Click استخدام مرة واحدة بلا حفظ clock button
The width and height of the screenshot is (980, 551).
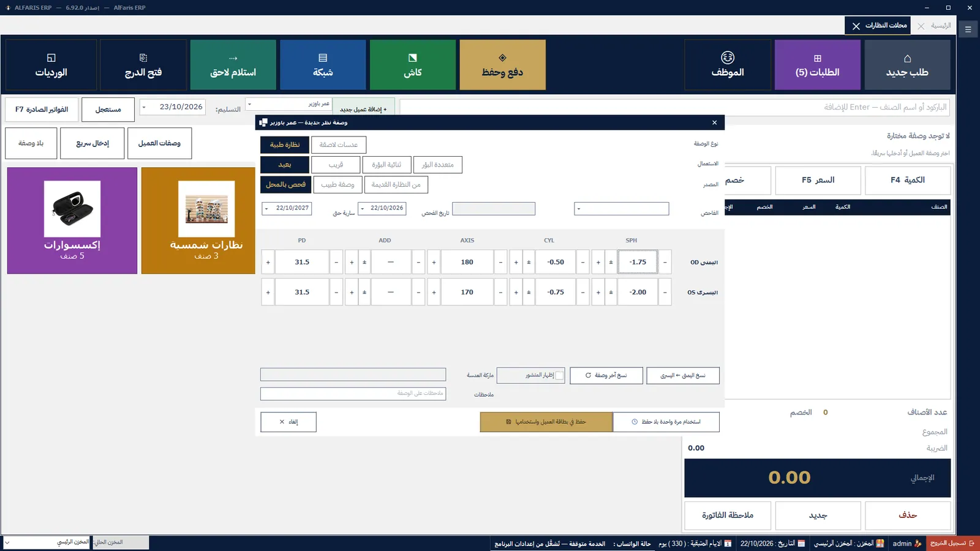click(666, 422)
